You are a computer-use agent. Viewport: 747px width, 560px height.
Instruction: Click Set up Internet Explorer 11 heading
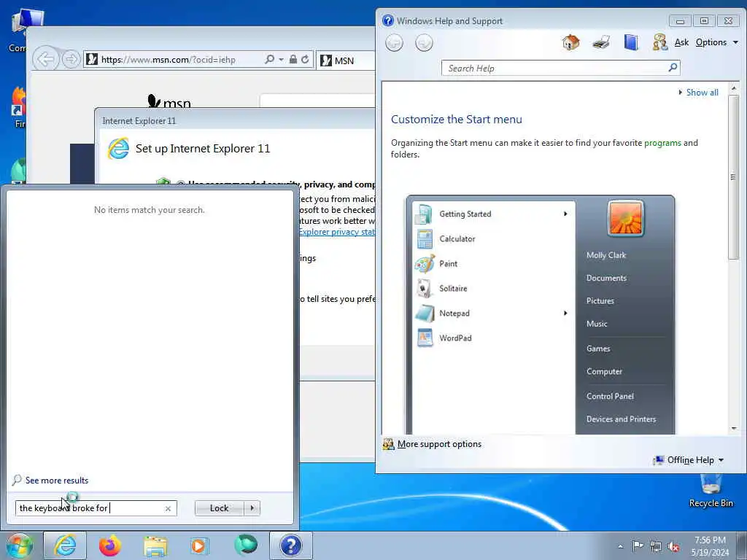click(203, 149)
